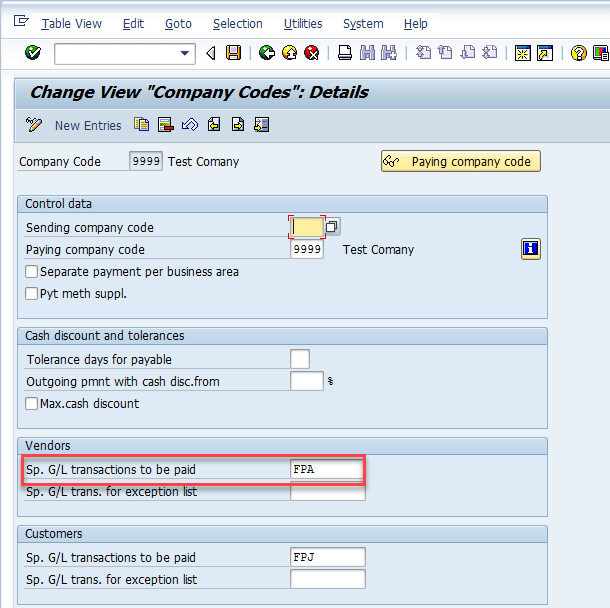Click the Next Entry icon
Viewport: 610px width, 608px height.
[238, 124]
